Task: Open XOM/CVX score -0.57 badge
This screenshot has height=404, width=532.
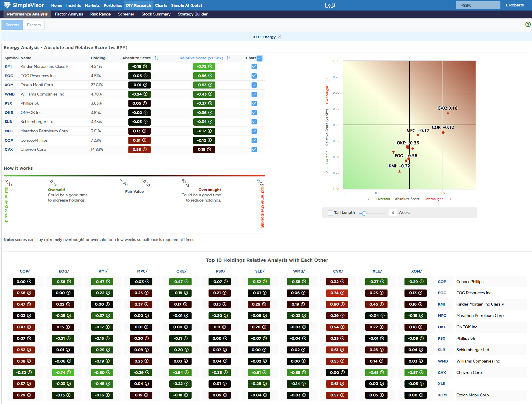Action: 416,372
